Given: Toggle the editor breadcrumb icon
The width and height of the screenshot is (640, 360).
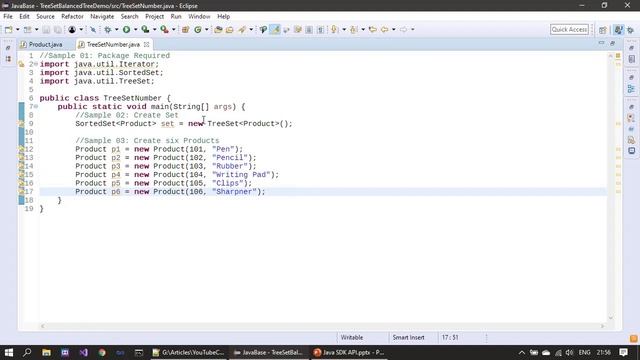Looking at the screenshot, I should pos(263,29).
